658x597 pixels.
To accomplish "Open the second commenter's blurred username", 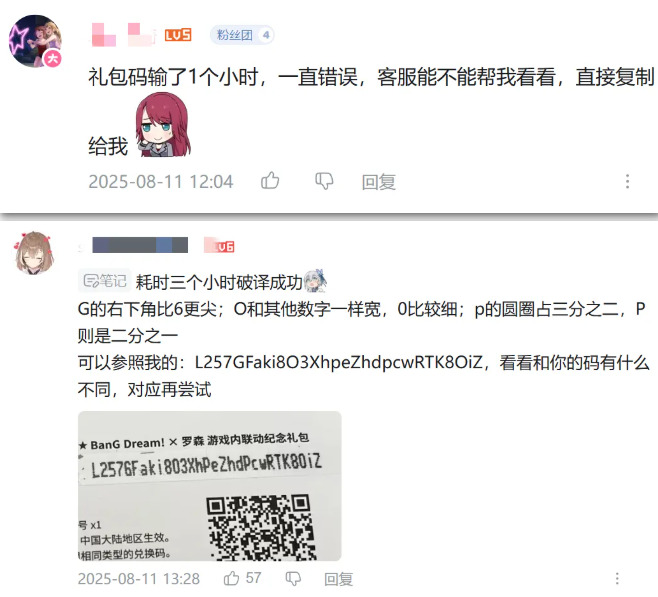I will click(x=140, y=245).
